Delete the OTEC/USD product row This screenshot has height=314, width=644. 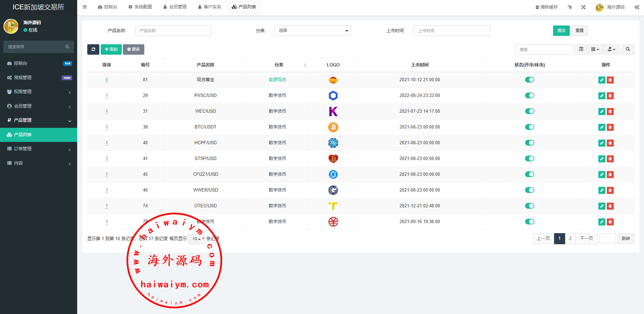point(610,206)
